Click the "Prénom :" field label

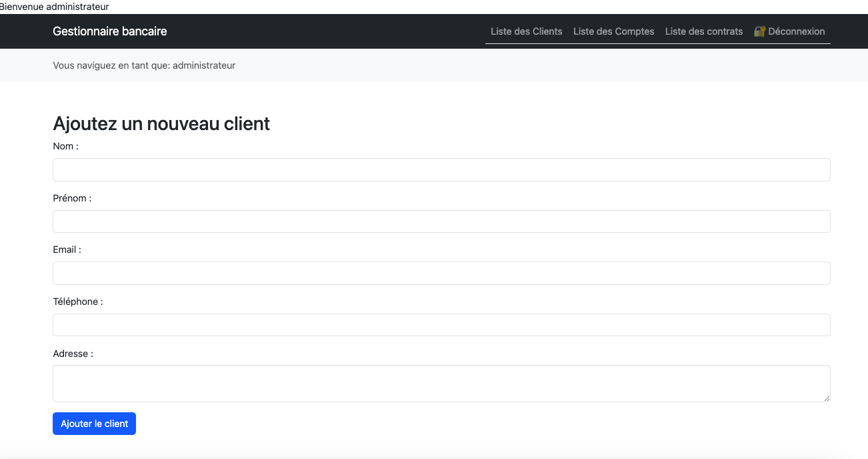(x=72, y=198)
